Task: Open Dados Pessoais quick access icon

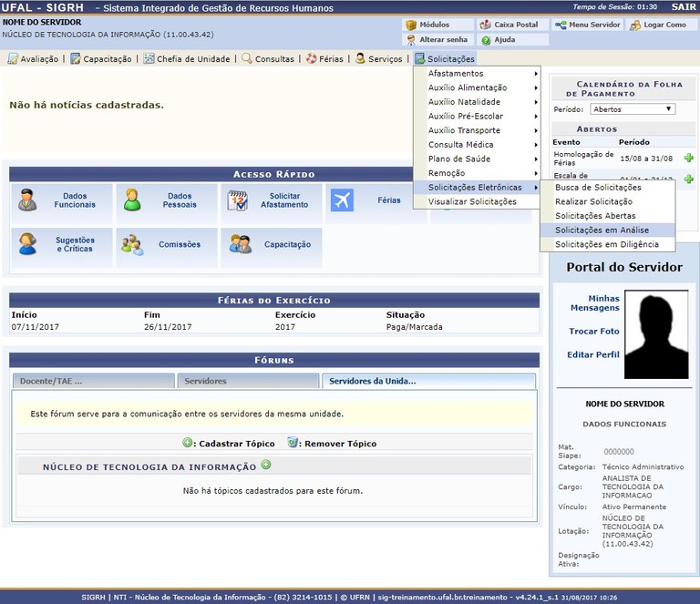Action: tap(133, 200)
